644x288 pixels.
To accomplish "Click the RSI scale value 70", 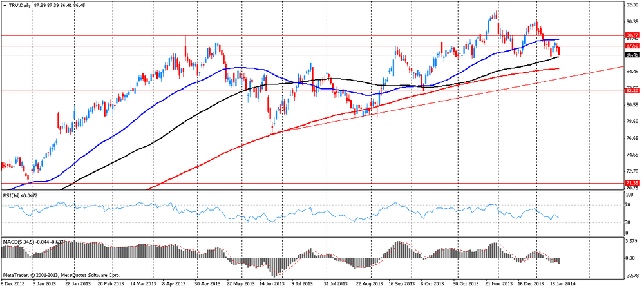I will (x=629, y=205).
